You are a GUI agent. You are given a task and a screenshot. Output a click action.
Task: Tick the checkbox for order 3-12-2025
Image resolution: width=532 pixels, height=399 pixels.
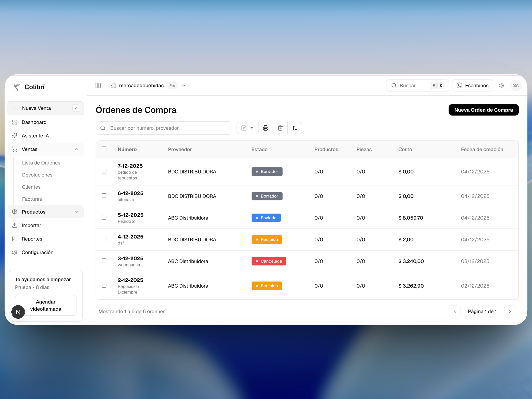click(104, 261)
